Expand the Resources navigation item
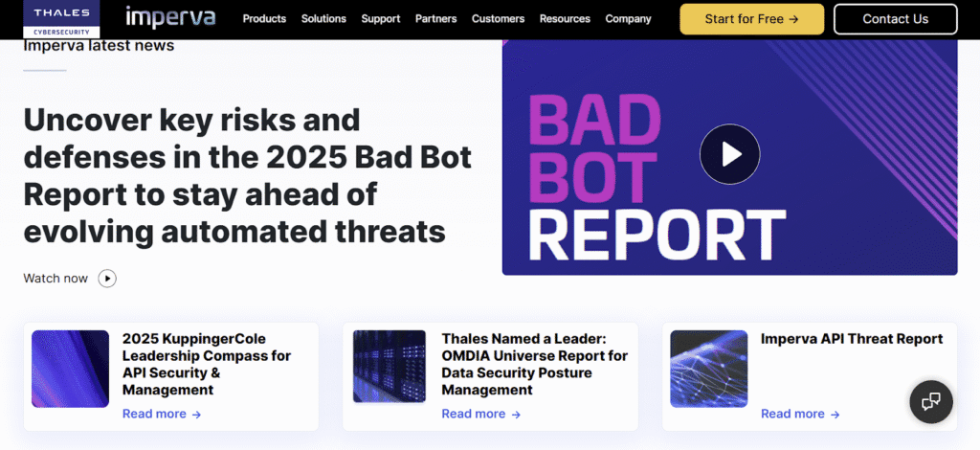980x450 pixels. 565,19
